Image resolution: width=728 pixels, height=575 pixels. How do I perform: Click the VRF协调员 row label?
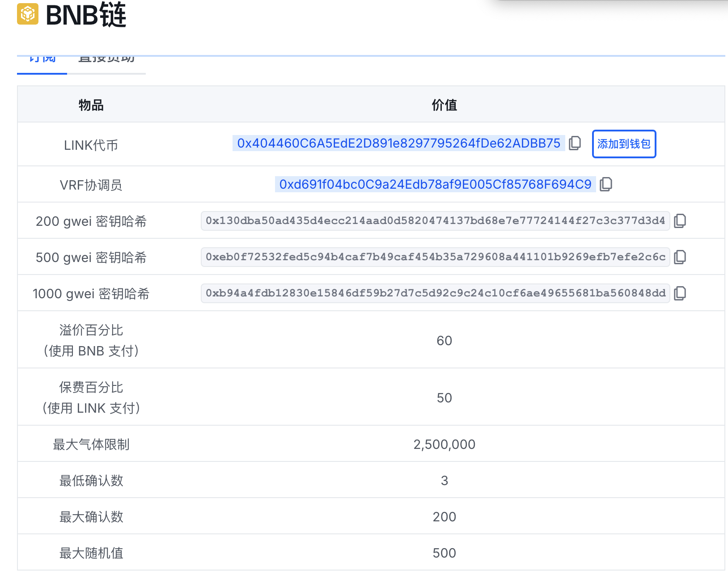(x=91, y=185)
